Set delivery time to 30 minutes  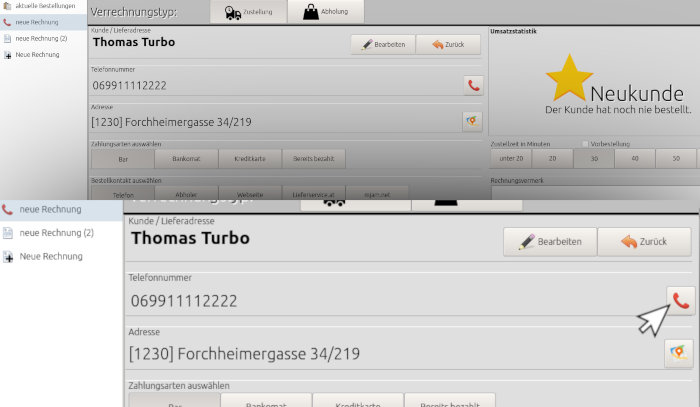point(594,159)
